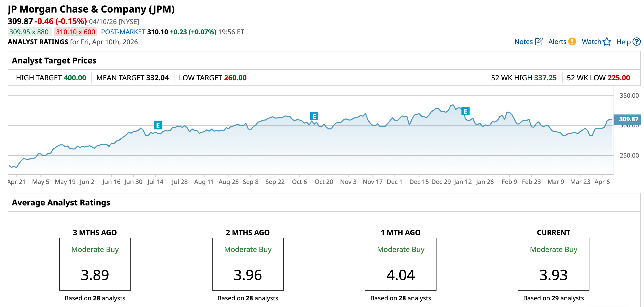Select the 2 MTHS AGO rating box
The height and width of the screenshot is (307, 644).
pyautogui.click(x=248, y=264)
